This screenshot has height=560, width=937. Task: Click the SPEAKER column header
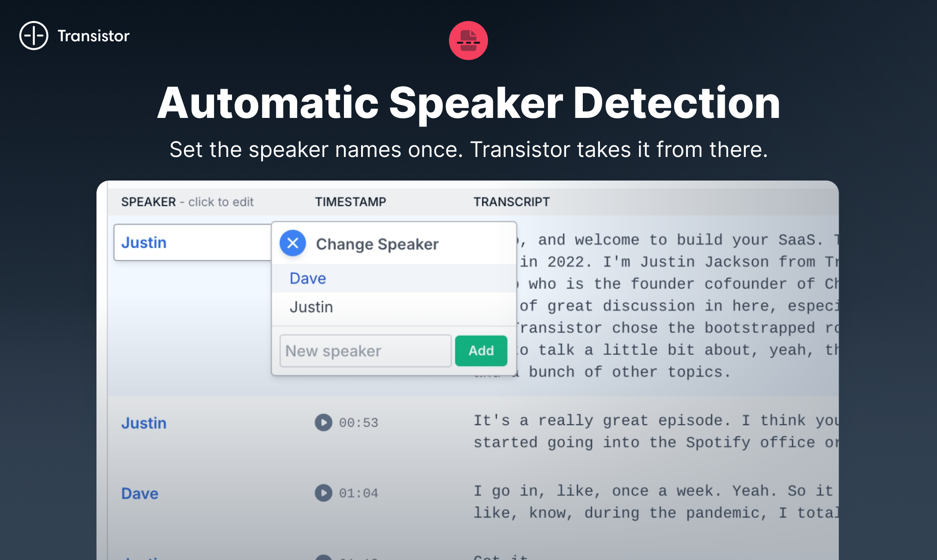148,202
